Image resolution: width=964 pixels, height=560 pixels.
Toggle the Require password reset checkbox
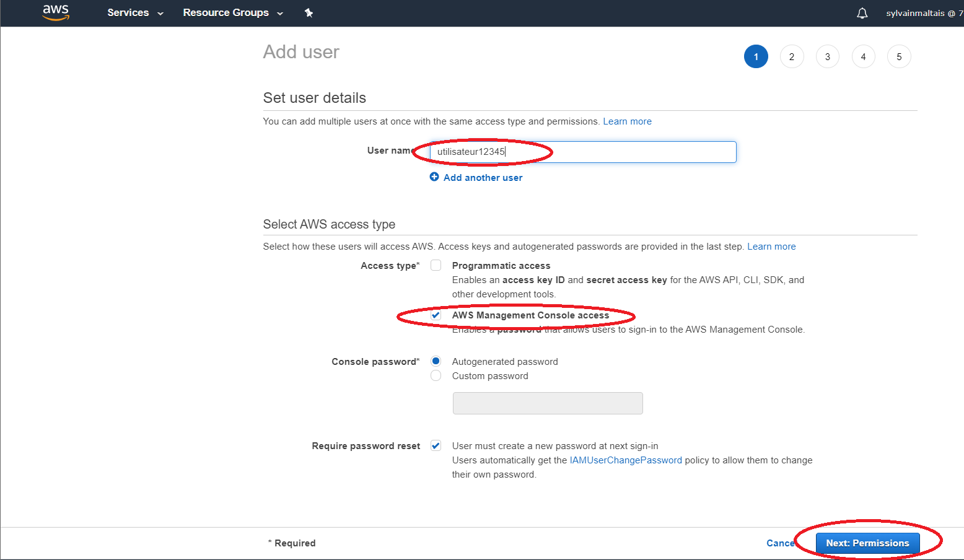pyautogui.click(x=436, y=445)
